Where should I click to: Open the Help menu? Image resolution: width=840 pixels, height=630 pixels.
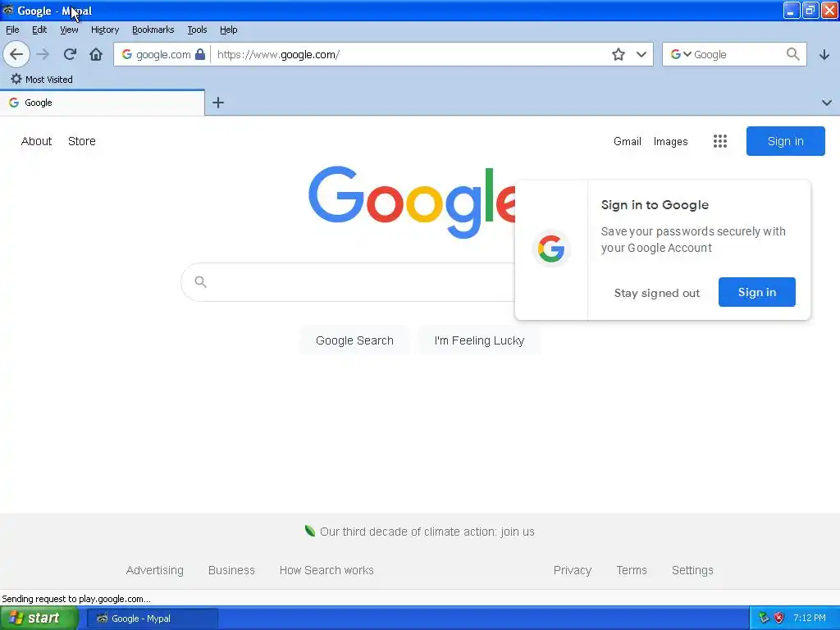[228, 30]
